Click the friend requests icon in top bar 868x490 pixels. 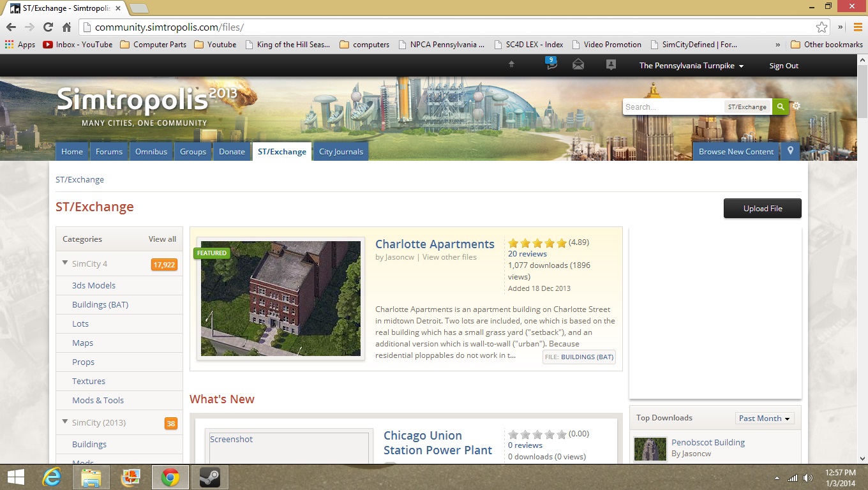[x=611, y=64]
